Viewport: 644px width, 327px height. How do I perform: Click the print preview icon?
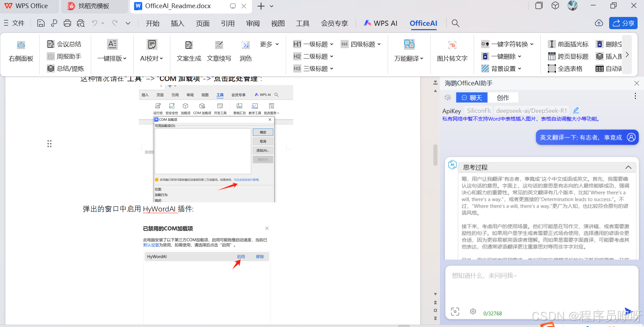[81, 23]
